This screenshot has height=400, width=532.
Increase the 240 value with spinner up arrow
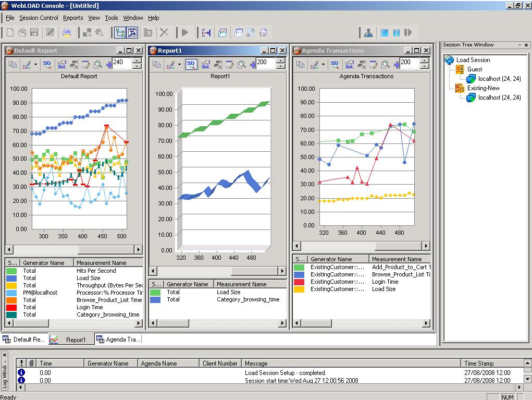click(137, 61)
